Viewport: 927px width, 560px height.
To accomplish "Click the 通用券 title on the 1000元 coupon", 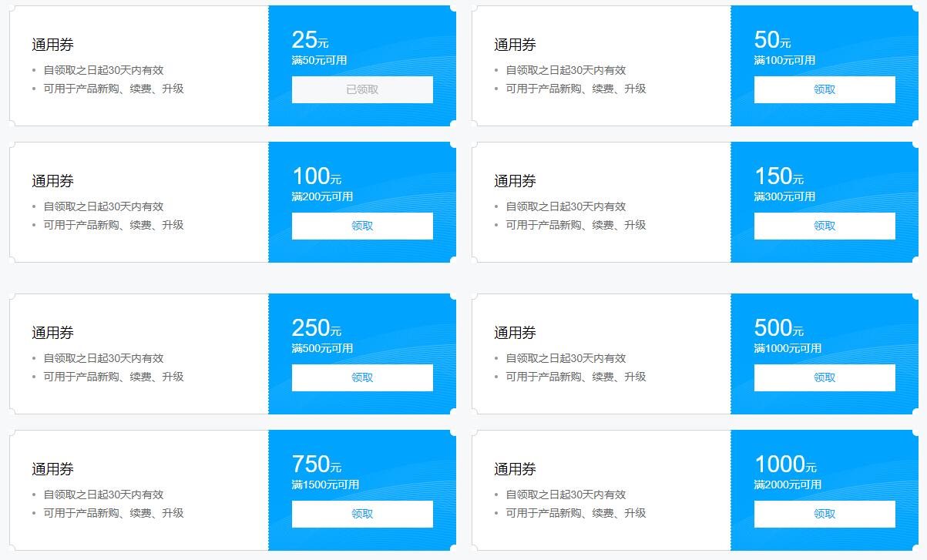I will pyautogui.click(x=512, y=469).
